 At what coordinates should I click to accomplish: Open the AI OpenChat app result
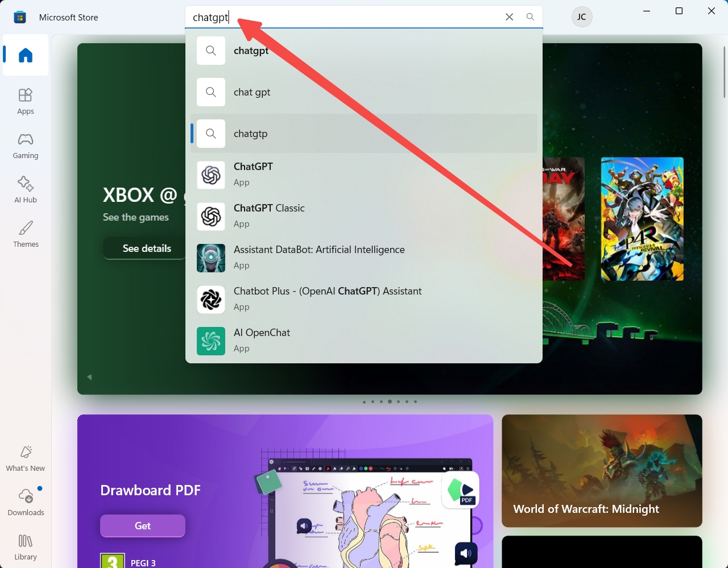pyautogui.click(x=364, y=341)
